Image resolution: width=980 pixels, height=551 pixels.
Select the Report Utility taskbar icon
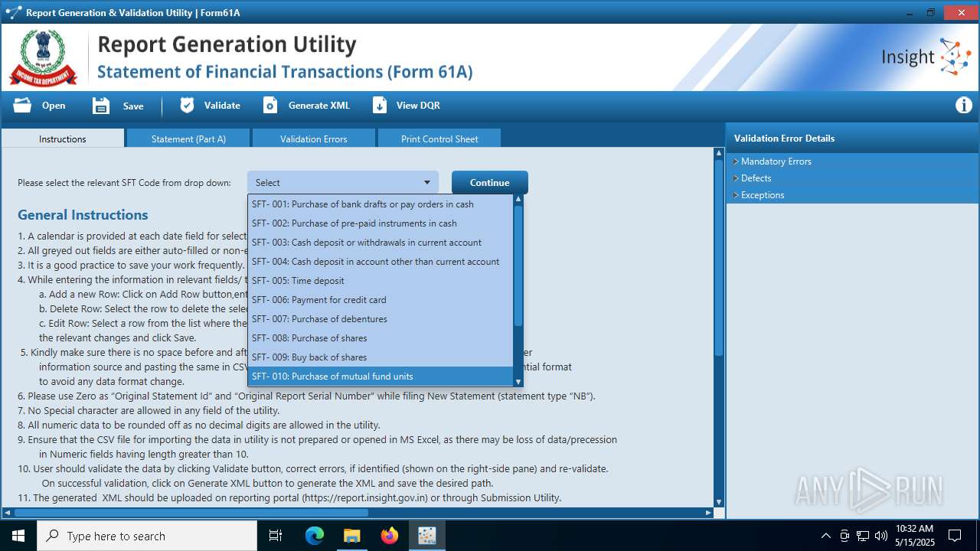[x=426, y=536]
